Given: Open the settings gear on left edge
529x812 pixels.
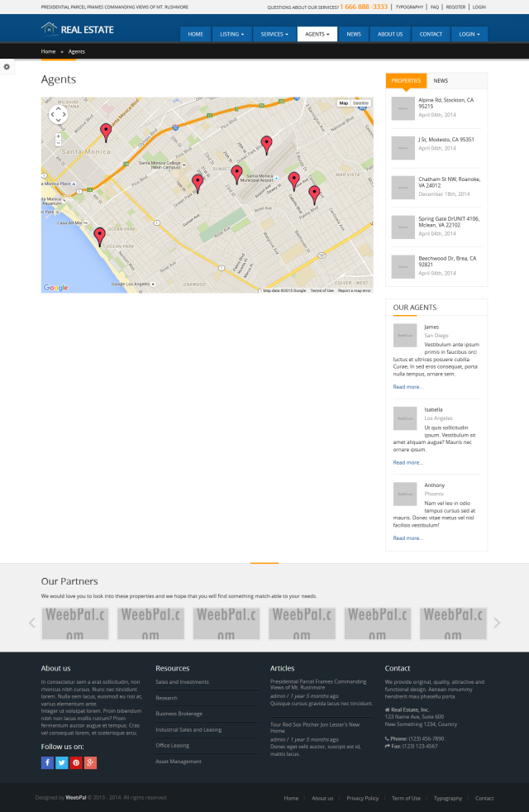Looking at the screenshot, I should pos(7,67).
